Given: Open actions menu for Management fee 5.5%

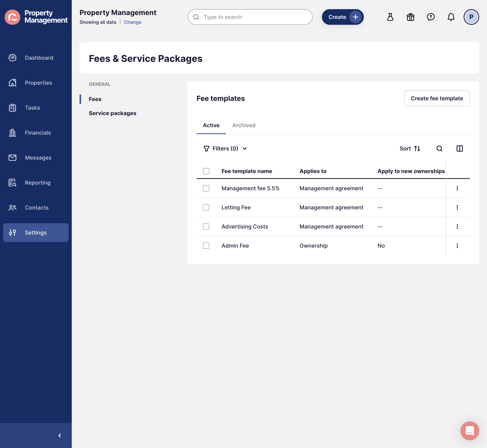Looking at the screenshot, I should click(x=457, y=188).
